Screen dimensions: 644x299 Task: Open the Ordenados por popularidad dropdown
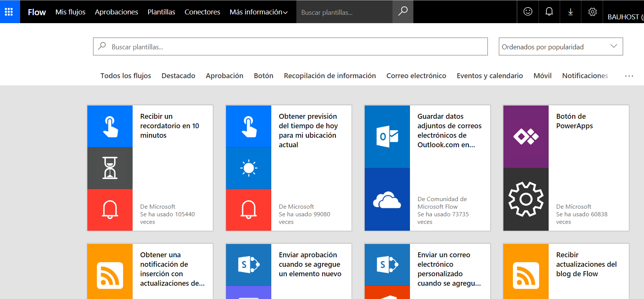tap(561, 47)
